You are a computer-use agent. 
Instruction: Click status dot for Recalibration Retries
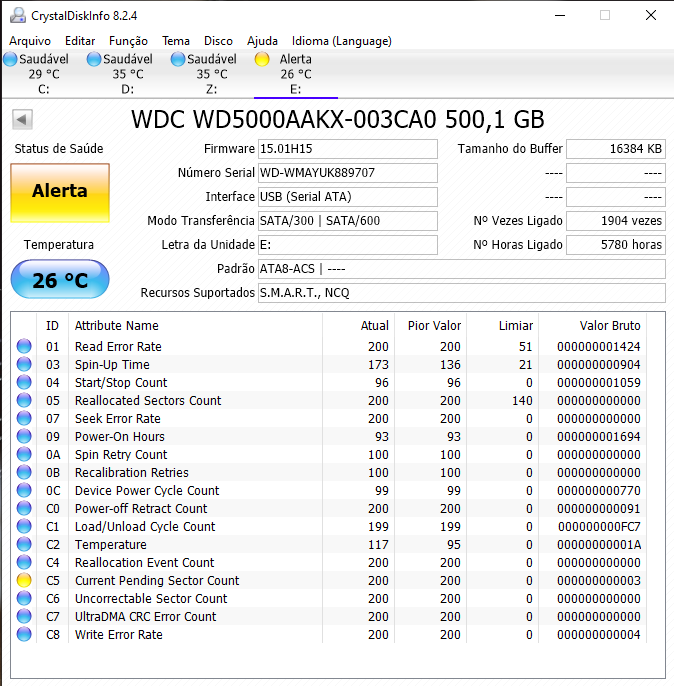(x=24, y=472)
